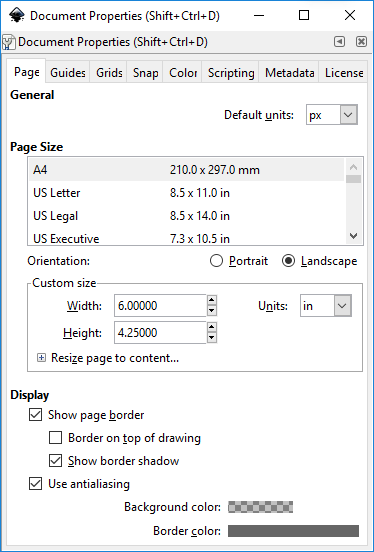Close the docked Document Properties panel
The width and height of the screenshot is (374, 552).
point(361,42)
